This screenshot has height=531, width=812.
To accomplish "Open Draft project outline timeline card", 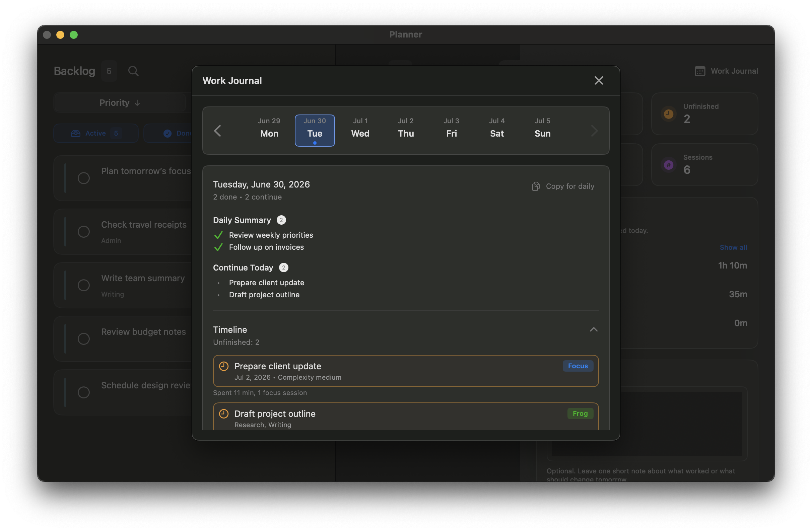I will pos(406,416).
